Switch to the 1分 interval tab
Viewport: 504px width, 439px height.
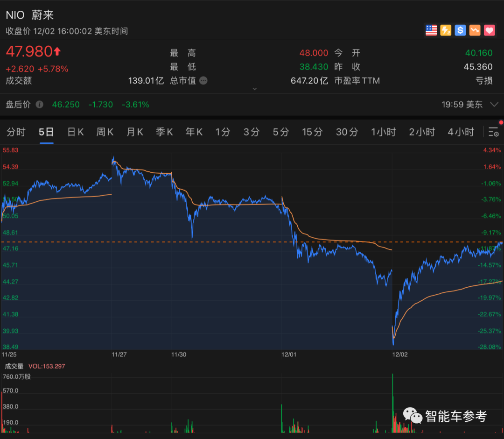click(x=223, y=132)
